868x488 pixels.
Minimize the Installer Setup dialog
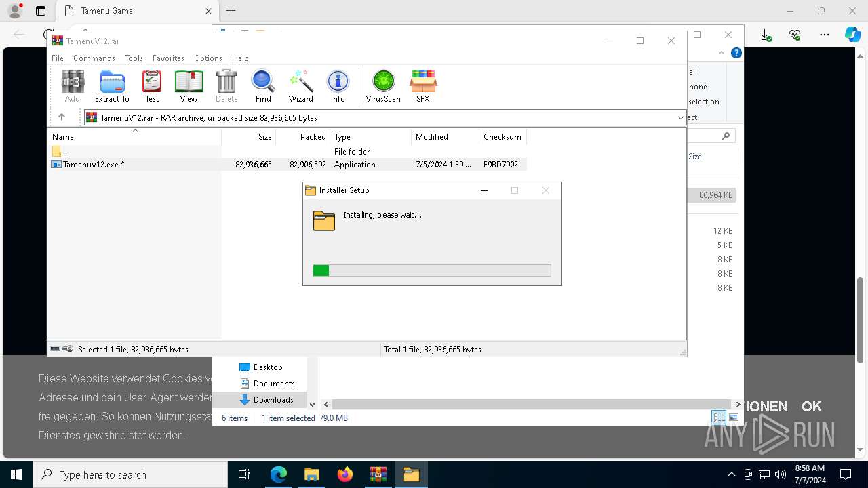[484, 190]
